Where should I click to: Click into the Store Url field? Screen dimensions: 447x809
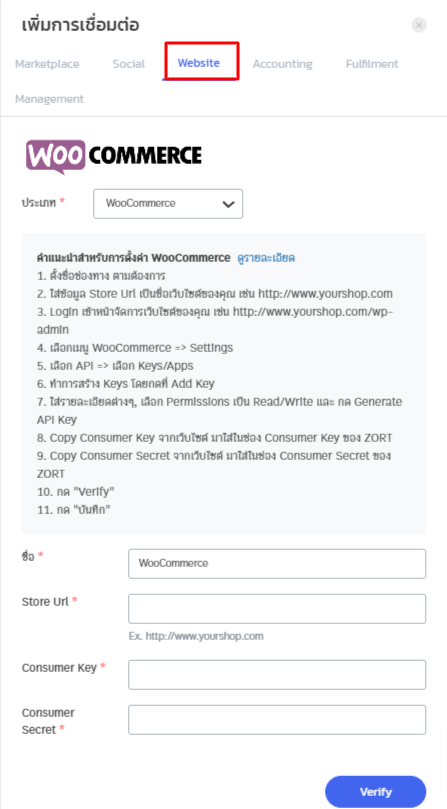(277, 609)
